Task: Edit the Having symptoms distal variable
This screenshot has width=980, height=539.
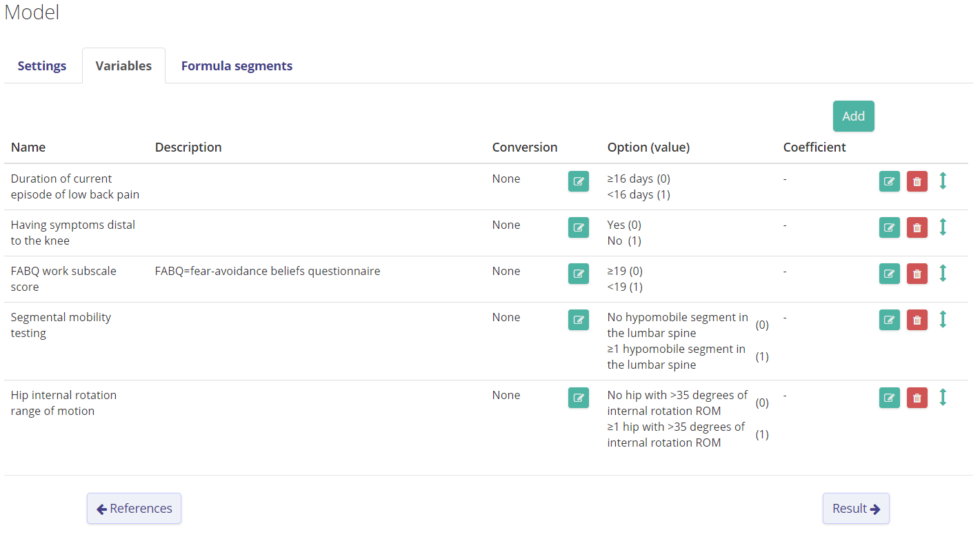Action: point(889,227)
